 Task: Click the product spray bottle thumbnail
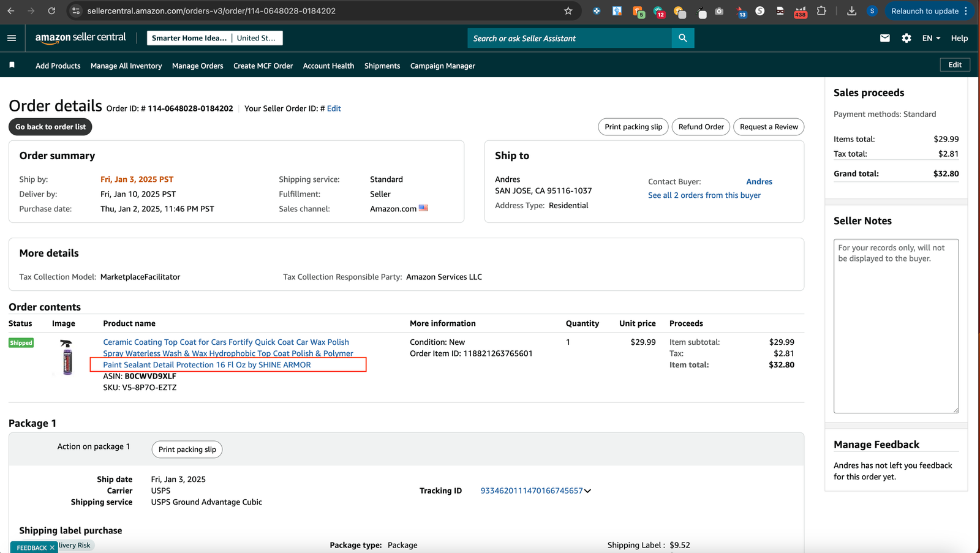point(67,357)
